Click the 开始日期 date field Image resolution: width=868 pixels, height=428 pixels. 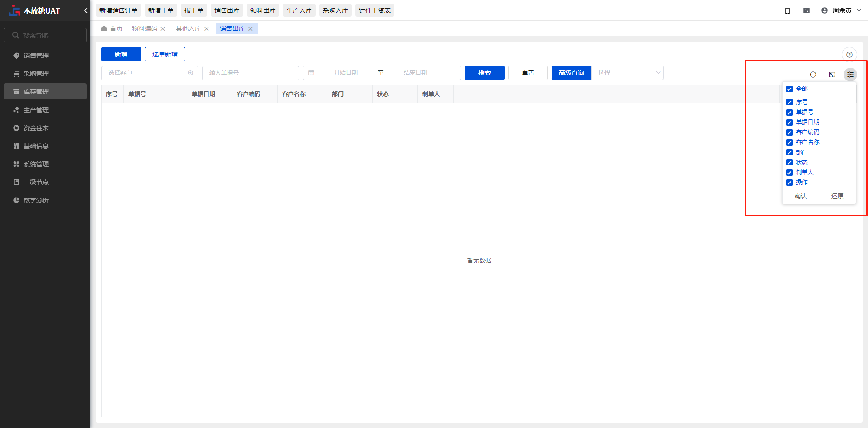pos(346,73)
